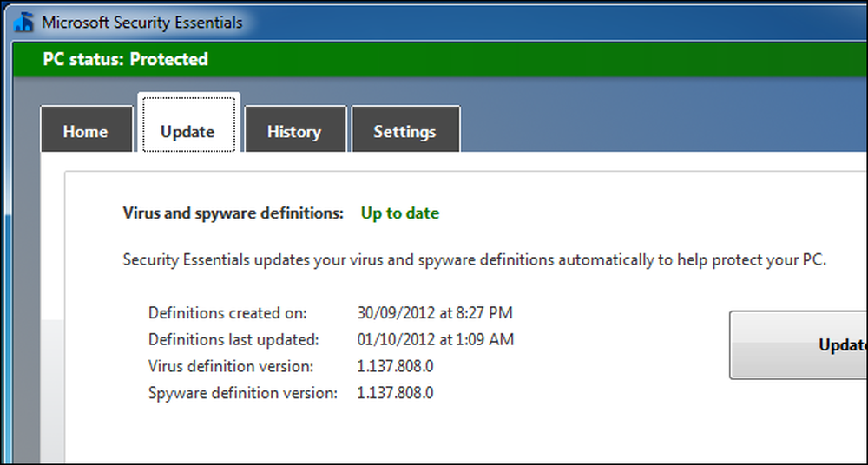Click the Definitions last updated label

[x=233, y=339]
